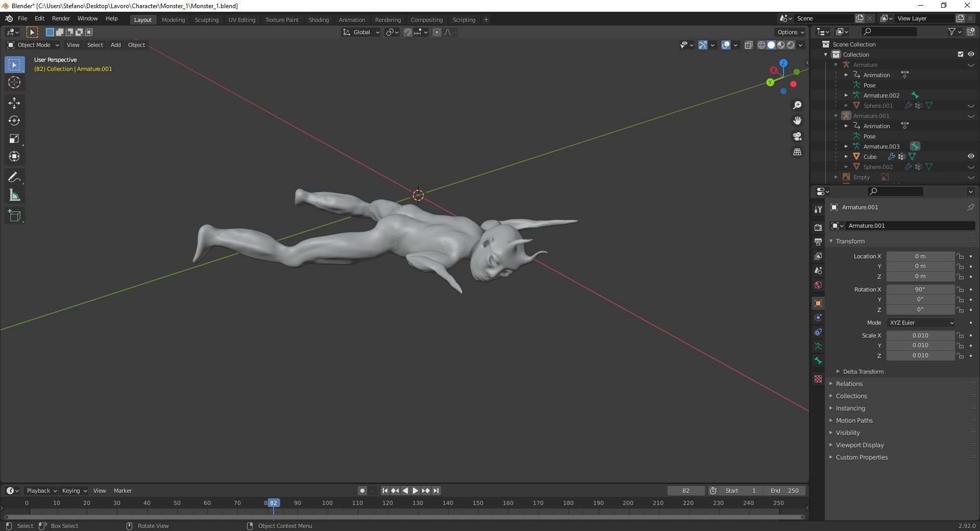
Task: Toggle lock on Rotation X
Action: click(x=960, y=289)
